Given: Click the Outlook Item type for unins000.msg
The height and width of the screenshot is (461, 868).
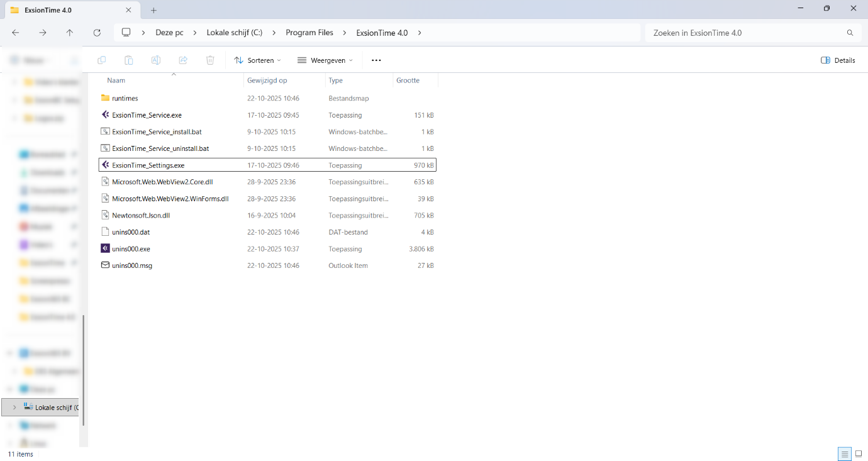Looking at the screenshot, I should coord(348,265).
